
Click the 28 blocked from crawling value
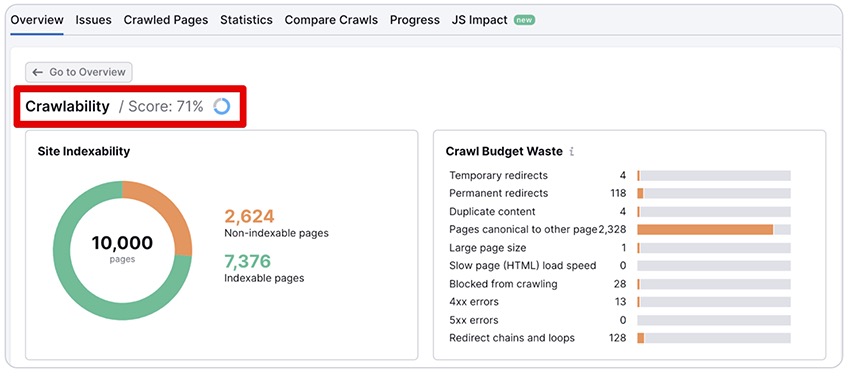pyautogui.click(x=620, y=284)
